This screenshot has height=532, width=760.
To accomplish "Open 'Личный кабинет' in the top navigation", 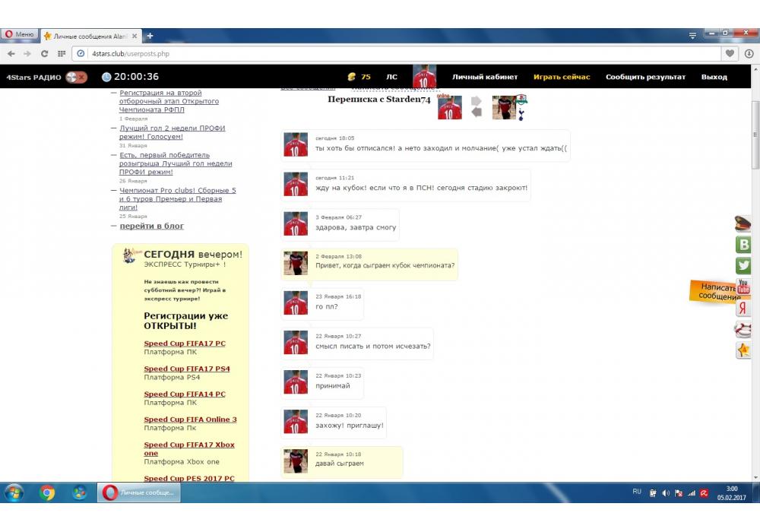I will coord(485,77).
